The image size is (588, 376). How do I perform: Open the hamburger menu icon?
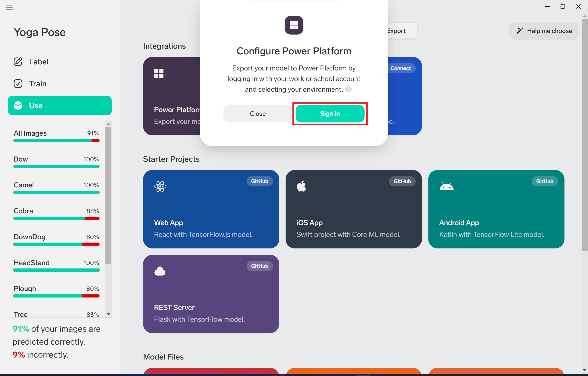pos(9,7)
